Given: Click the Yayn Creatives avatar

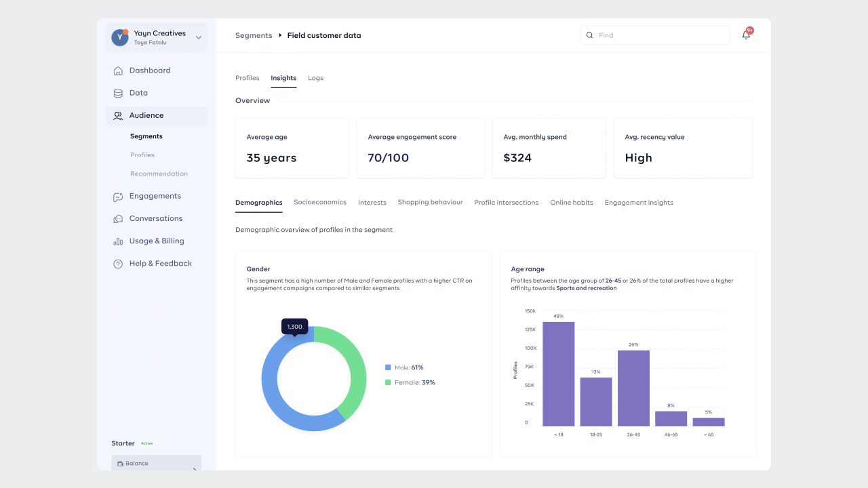Looking at the screenshot, I should (x=120, y=37).
